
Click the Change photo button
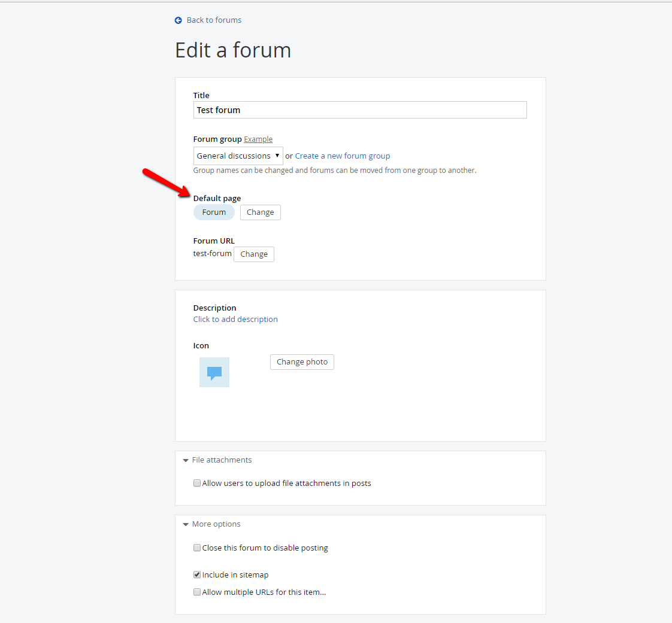tap(302, 362)
